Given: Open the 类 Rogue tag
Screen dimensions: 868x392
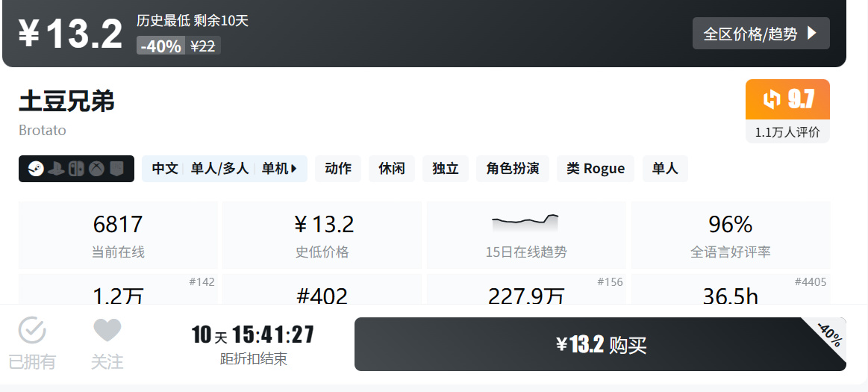Looking at the screenshot, I should coord(596,169).
